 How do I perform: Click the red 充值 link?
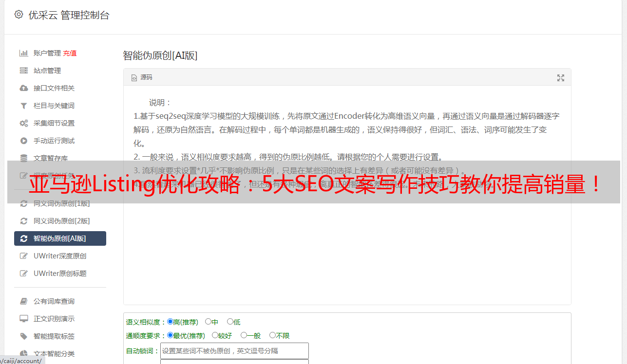(70, 53)
